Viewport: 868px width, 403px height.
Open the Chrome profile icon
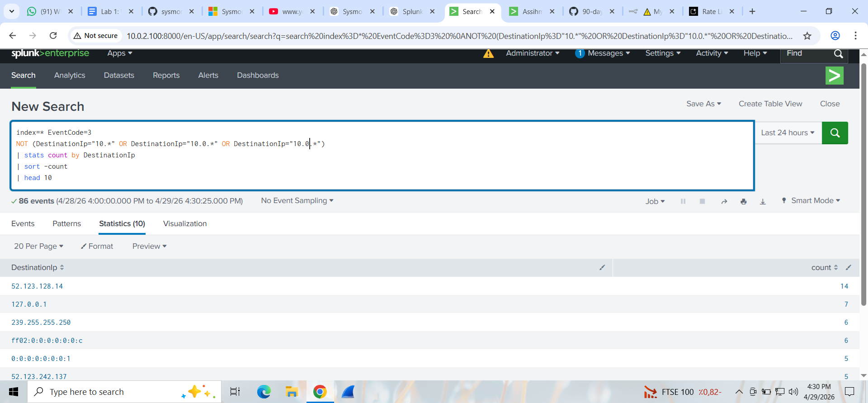point(835,35)
